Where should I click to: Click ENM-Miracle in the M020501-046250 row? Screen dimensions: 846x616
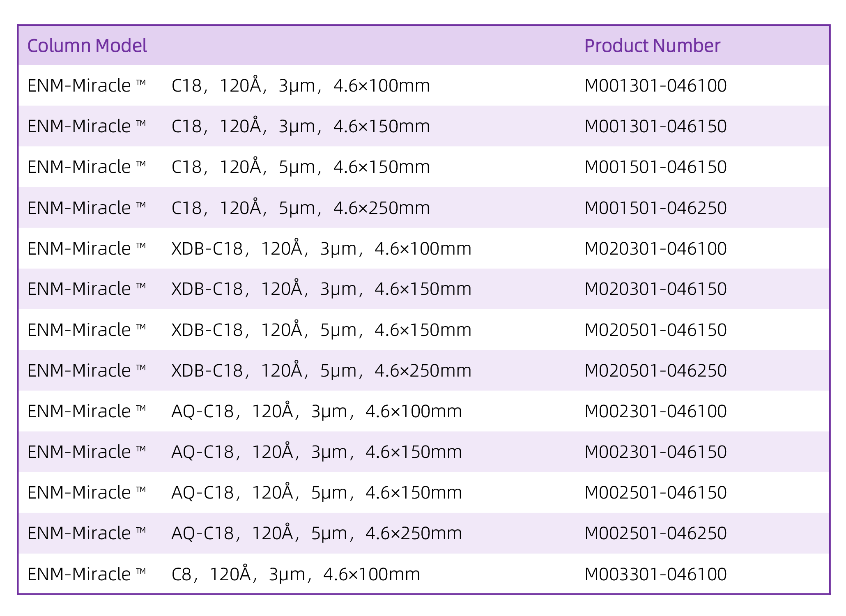click(87, 370)
